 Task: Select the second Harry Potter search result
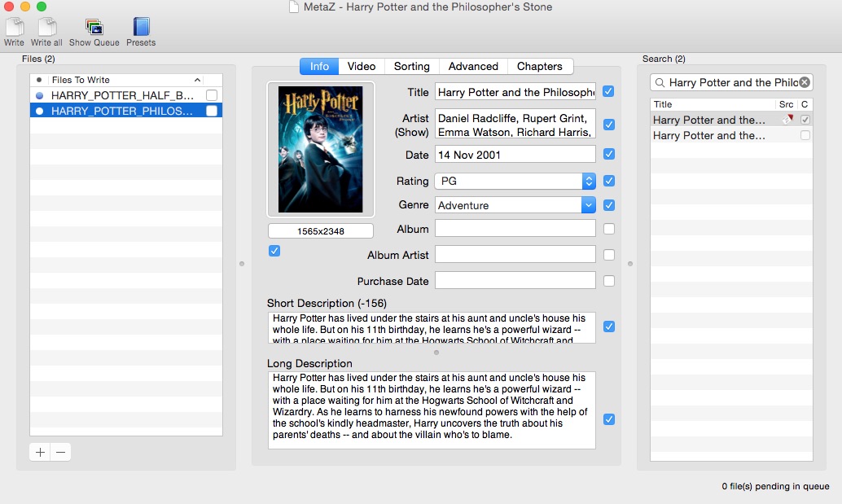[x=731, y=135]
